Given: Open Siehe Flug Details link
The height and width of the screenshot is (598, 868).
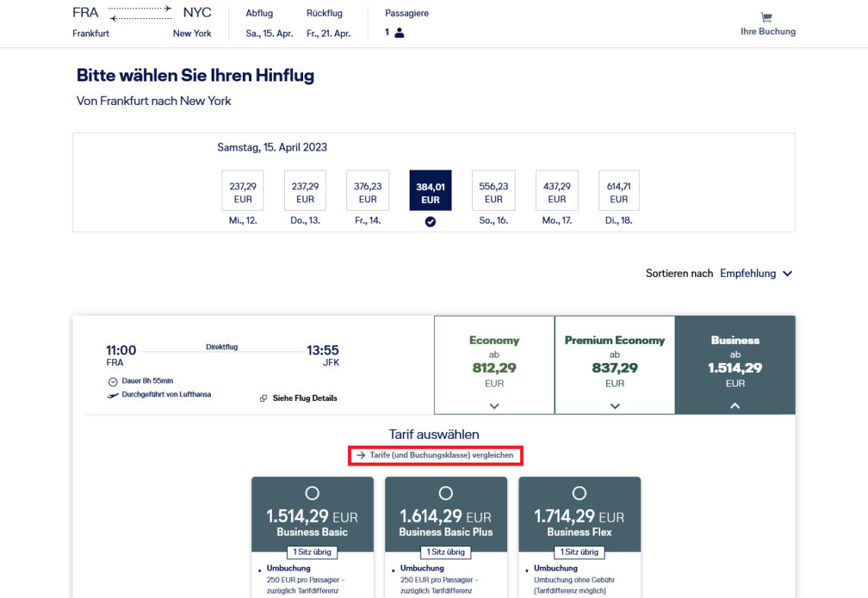Looking at the screenshot, I should (305, 399).
